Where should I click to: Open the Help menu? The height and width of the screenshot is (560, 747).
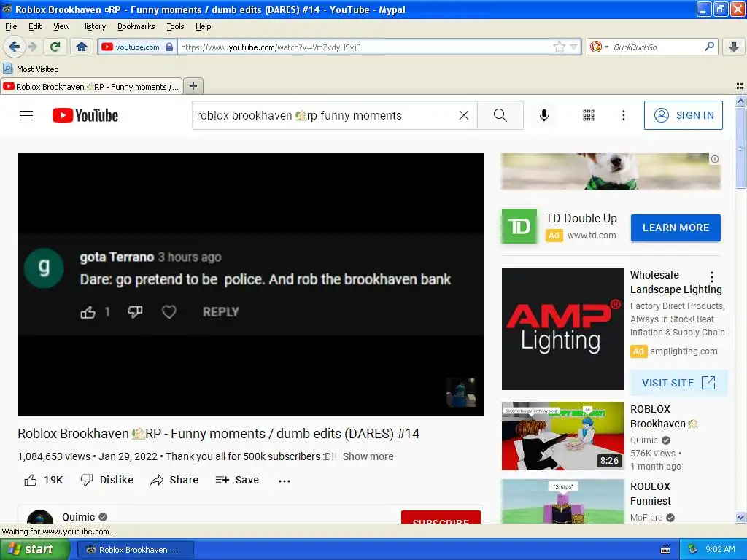coord(203,26)
